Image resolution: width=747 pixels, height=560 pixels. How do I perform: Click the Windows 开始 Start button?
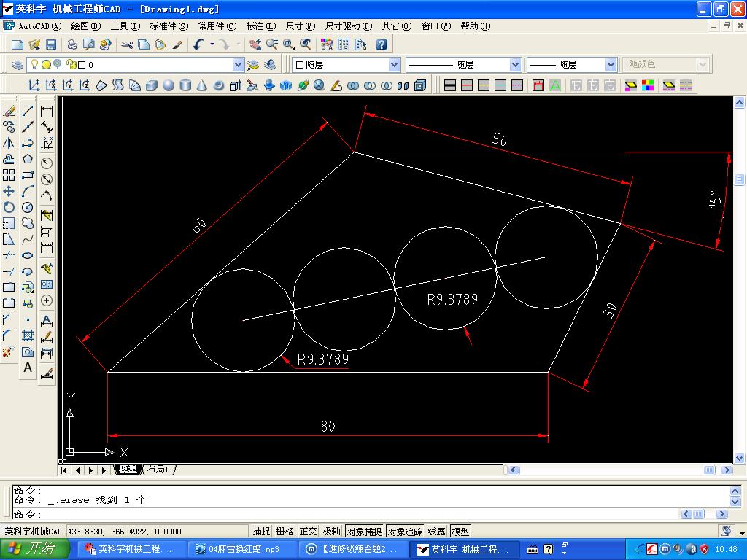pos(35,549)
